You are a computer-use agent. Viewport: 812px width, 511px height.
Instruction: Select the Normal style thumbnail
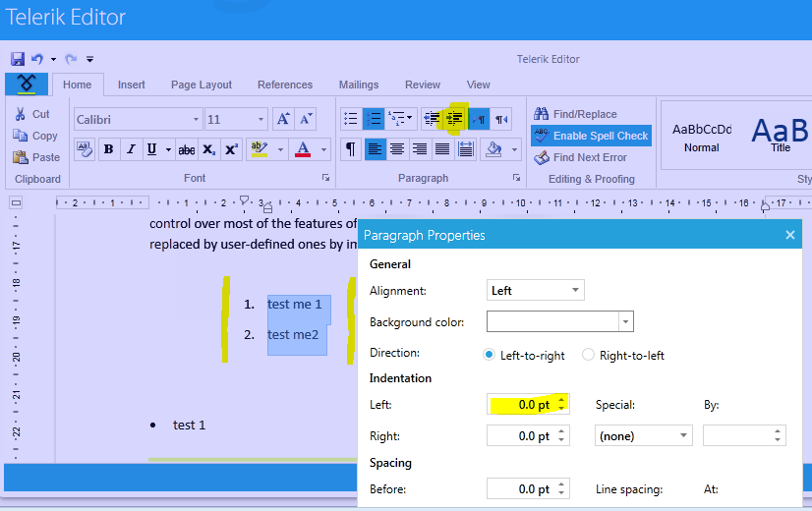tap(702, 137)
